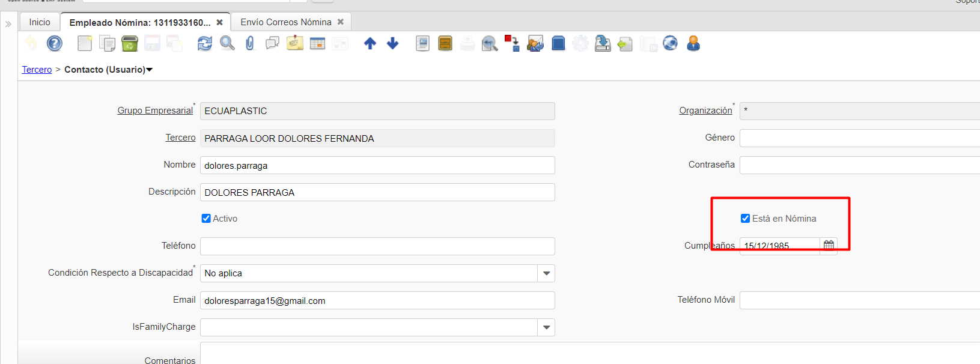The image size is (980, 364).
Task: Uncheck the Activo checkbox
Action: (206, 219)
